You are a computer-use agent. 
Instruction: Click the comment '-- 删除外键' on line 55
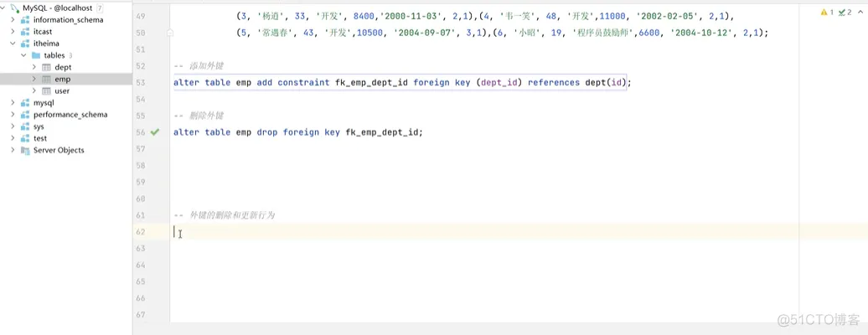(199, 116)
